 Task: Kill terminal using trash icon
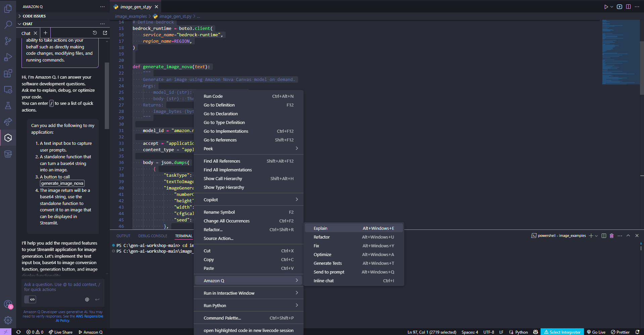tap(611, 236)
